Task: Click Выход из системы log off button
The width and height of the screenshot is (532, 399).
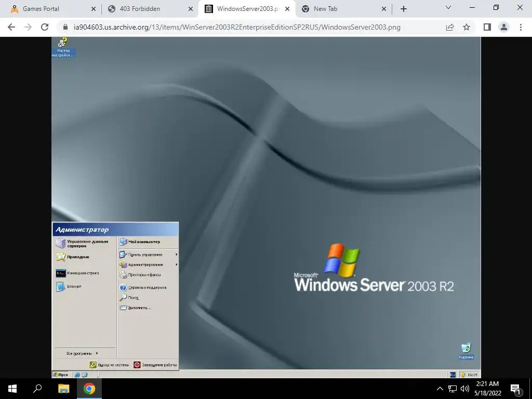Action: [x=109, y=365]
